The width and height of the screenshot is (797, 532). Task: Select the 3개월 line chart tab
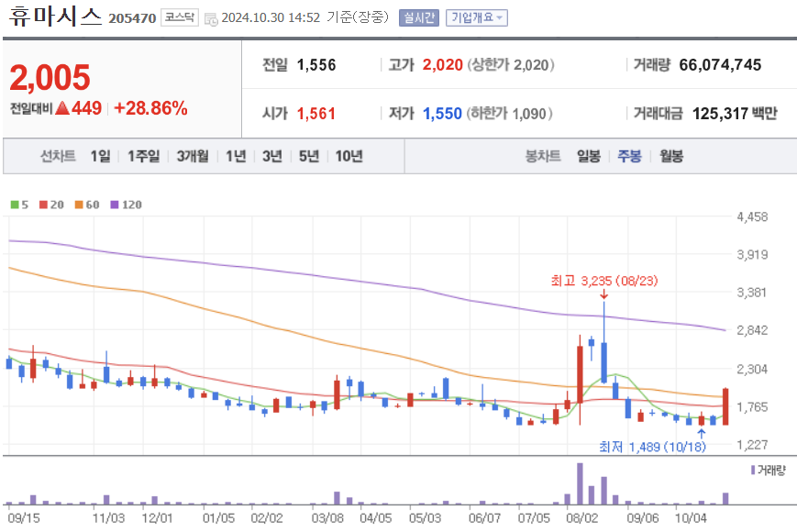coord(192,156)
